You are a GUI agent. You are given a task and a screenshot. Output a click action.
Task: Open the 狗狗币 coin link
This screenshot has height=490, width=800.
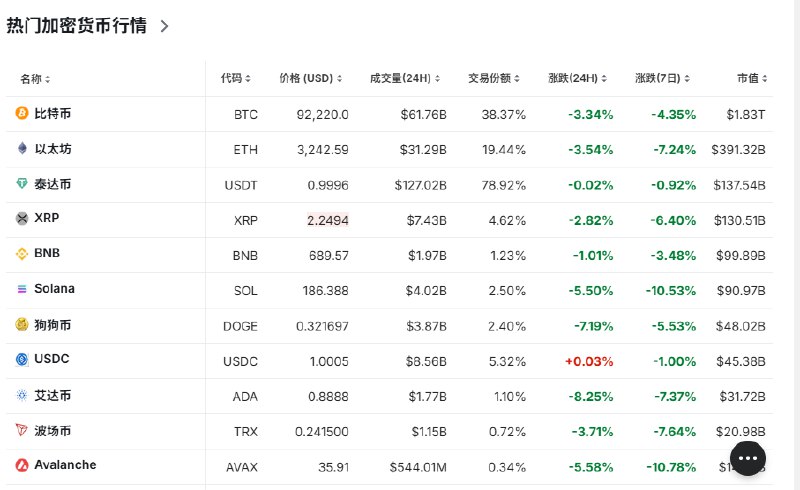[x=53, y=325]
